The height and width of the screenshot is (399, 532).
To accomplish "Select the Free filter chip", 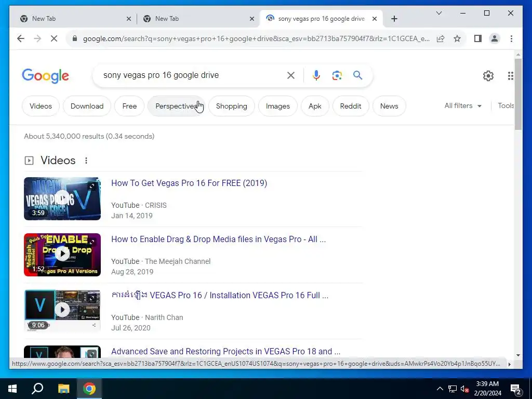I will tap(129, 106).
